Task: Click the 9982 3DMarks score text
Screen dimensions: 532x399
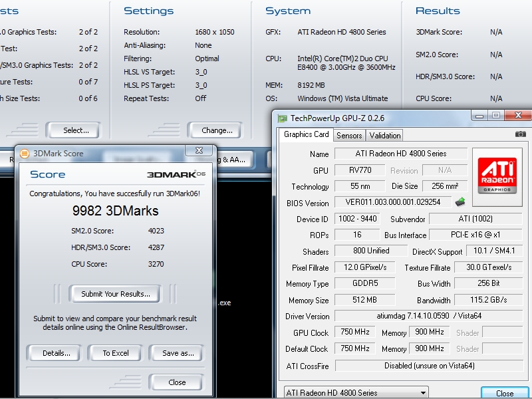Action: [x=115, y=211]
